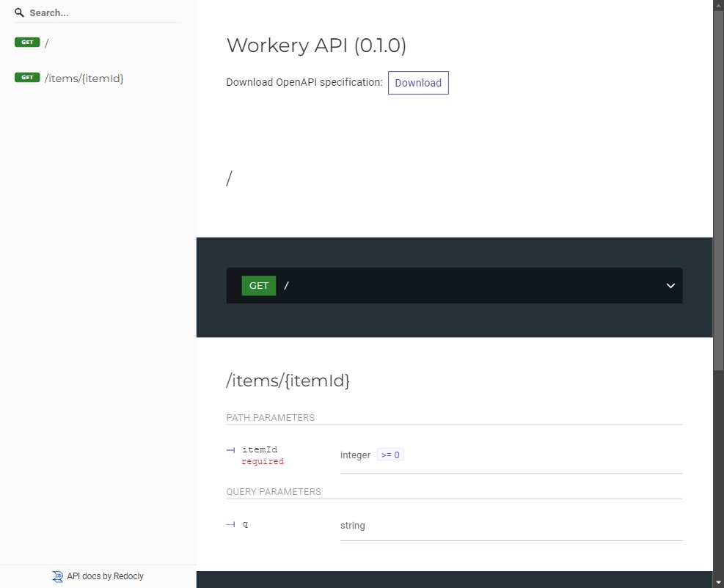Click the q query parameter name
The image size is (724, 588).
[246, 525]
